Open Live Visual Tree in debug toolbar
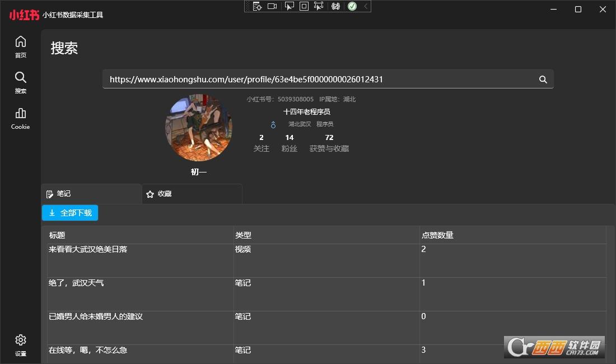Image resolution: width=616 pixels, height=364 pixels. [258, 6]
